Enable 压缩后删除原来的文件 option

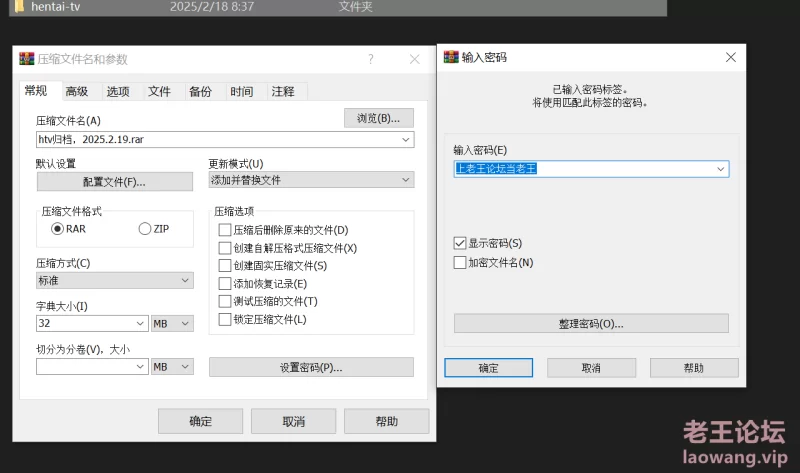pos(225,230)
